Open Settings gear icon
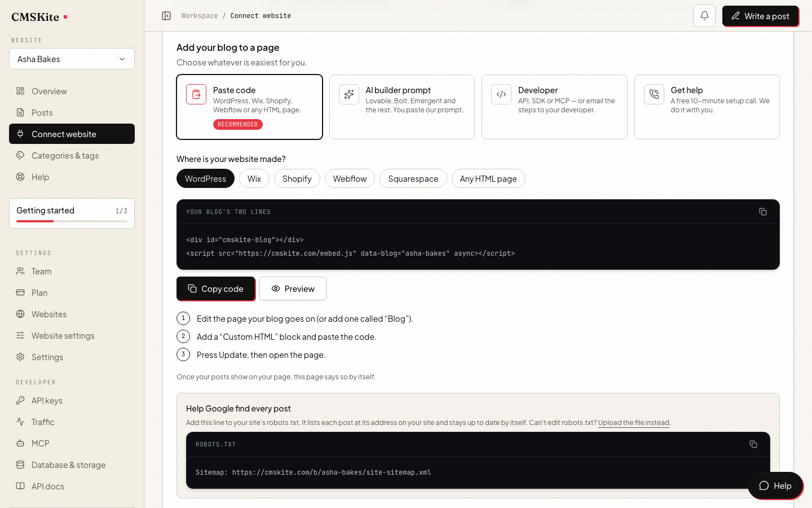Image resolution: width=812 pixels, height=508 pixels. tap(20, 357)
